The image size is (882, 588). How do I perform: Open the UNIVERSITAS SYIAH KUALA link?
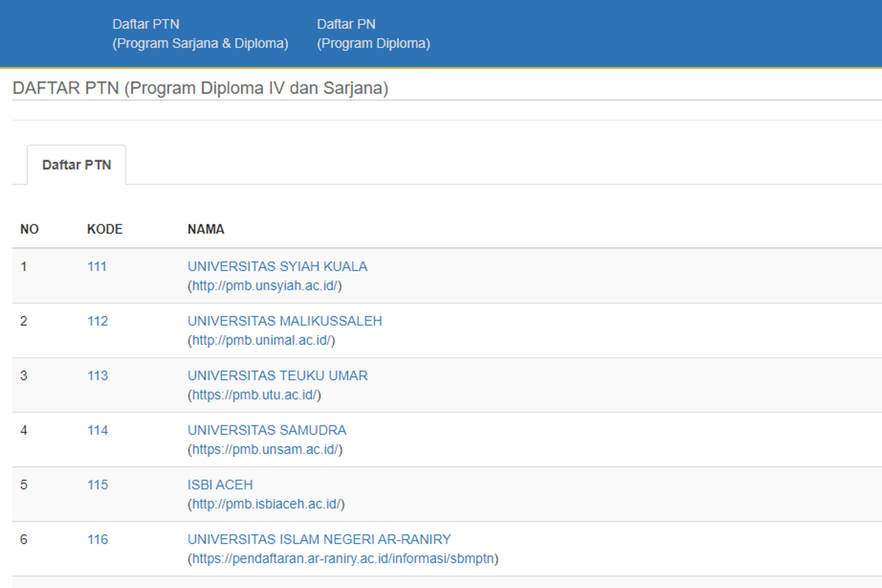pos(278,266)
